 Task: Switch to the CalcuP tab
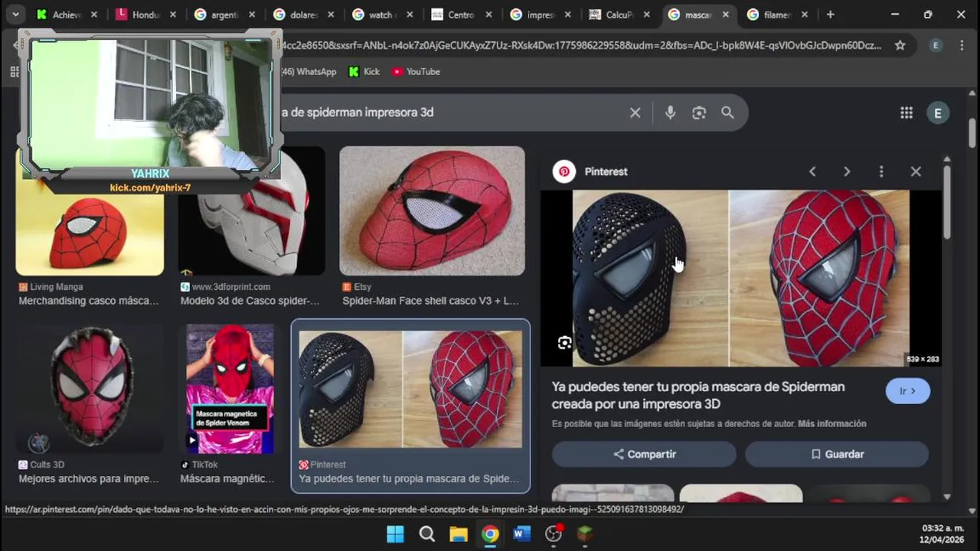[x=620, y=15]
